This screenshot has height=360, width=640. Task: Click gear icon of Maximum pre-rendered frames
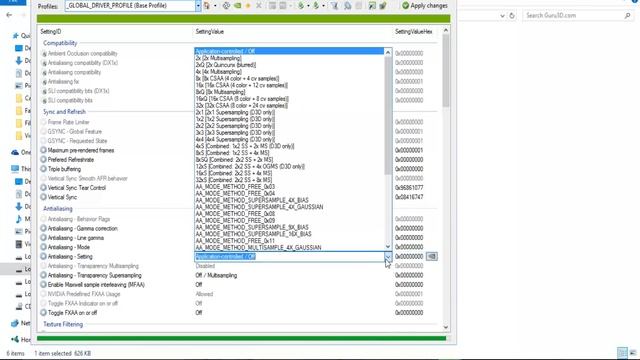pyautogui.click(x=43, y=150)
